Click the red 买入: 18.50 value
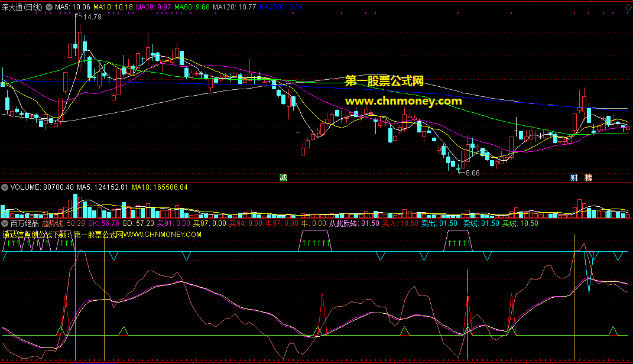633x364 pixels. tap(400, 223)
